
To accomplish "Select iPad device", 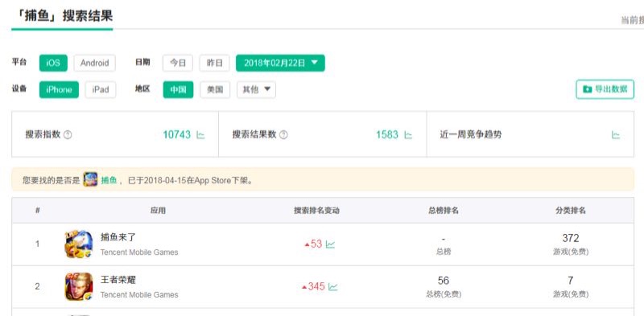I will click(x=101, y=89).
